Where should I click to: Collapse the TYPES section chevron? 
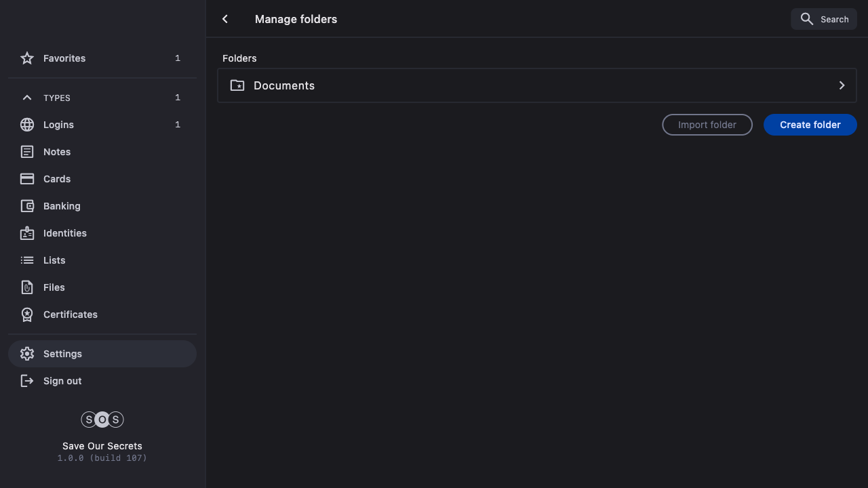(x=27, y=98)
